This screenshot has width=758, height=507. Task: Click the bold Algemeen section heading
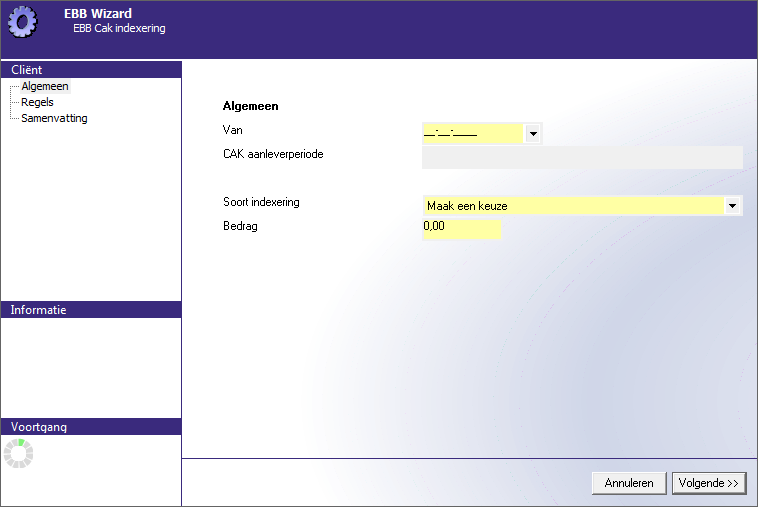point(250,106)
